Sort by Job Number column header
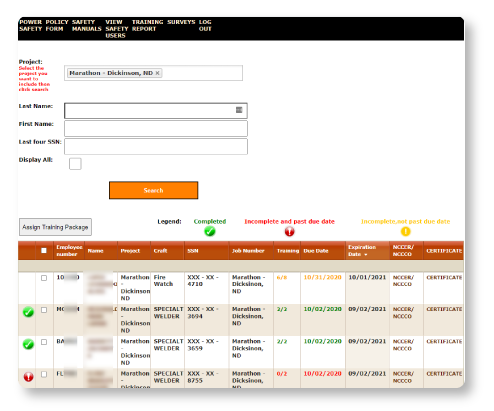The image size is (494, 411). coord(248,251)
